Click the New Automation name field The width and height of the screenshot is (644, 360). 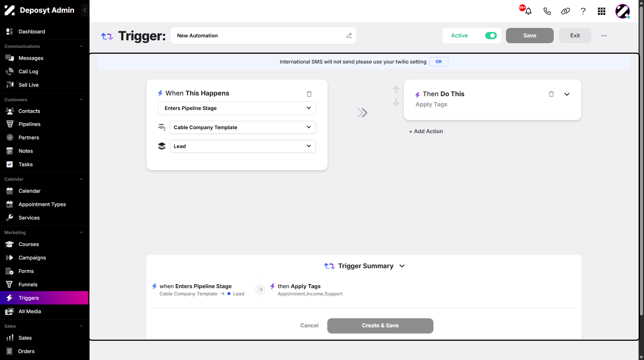263,36
